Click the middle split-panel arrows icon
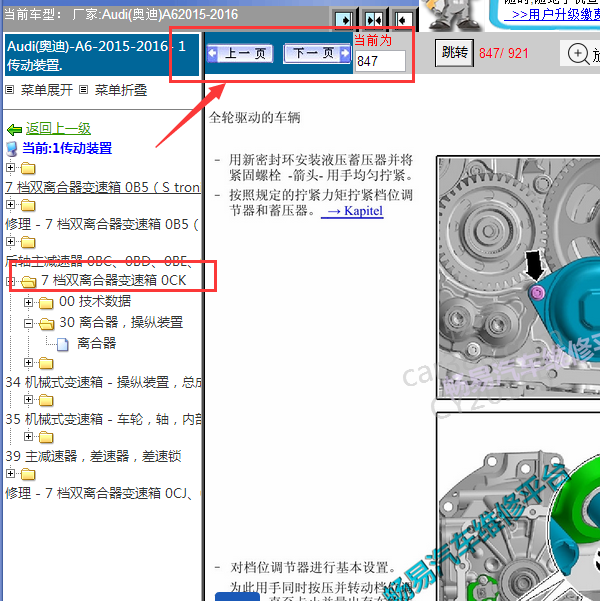 click(x=374, y=20)
